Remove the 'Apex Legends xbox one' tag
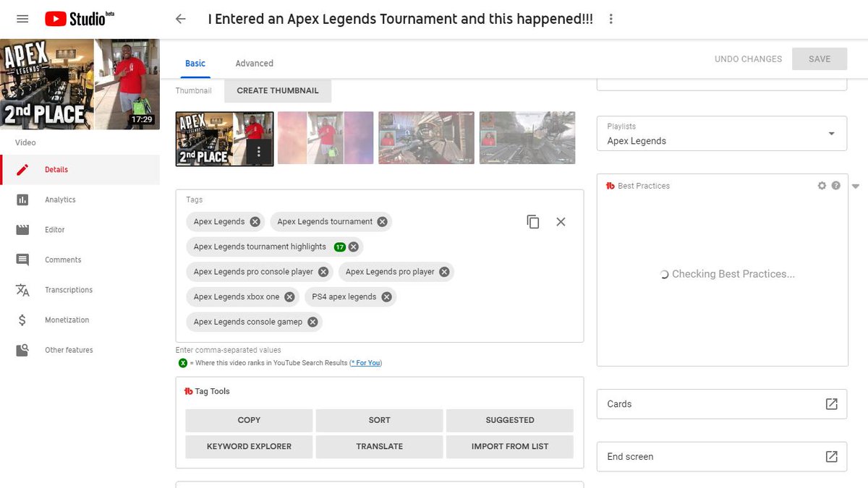Screen dimensions: 868x488 coord(289,297)
